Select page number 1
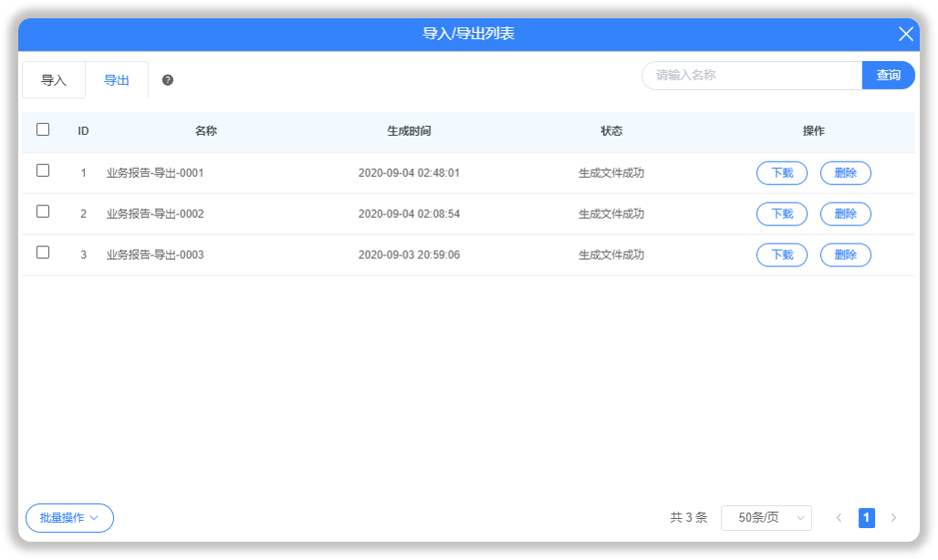 point(866,517)
